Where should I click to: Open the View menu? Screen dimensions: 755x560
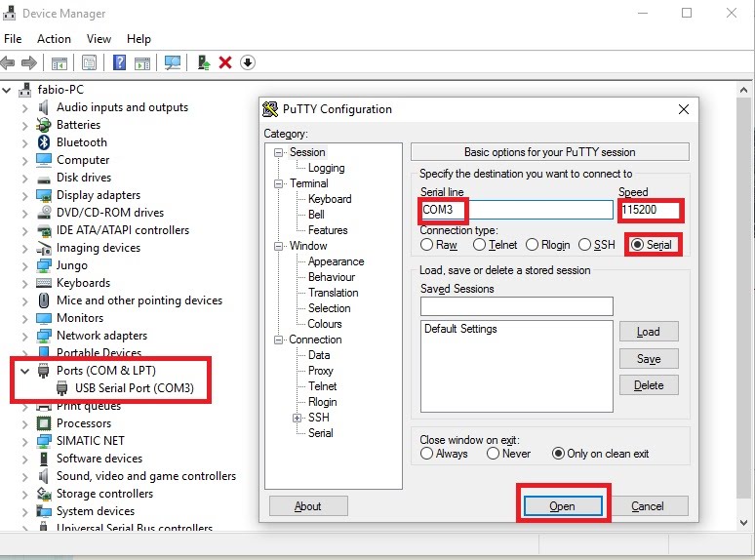tap(99, 39)
